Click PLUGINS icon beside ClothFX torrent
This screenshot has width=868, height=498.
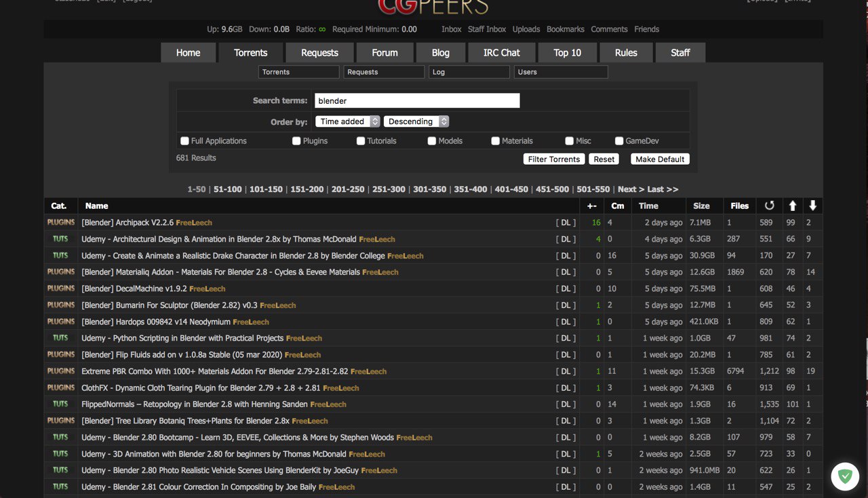(61, 387)
